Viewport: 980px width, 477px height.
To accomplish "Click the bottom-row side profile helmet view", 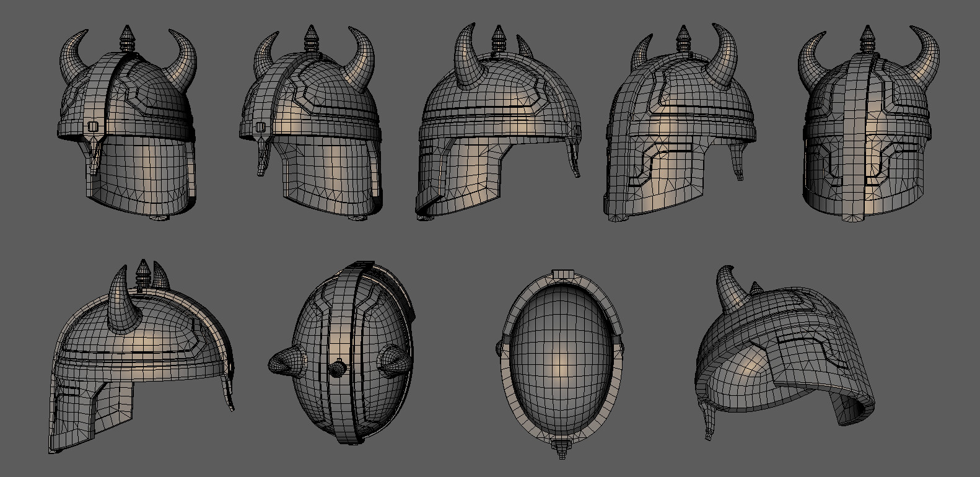I will click(x=141, y=357).
